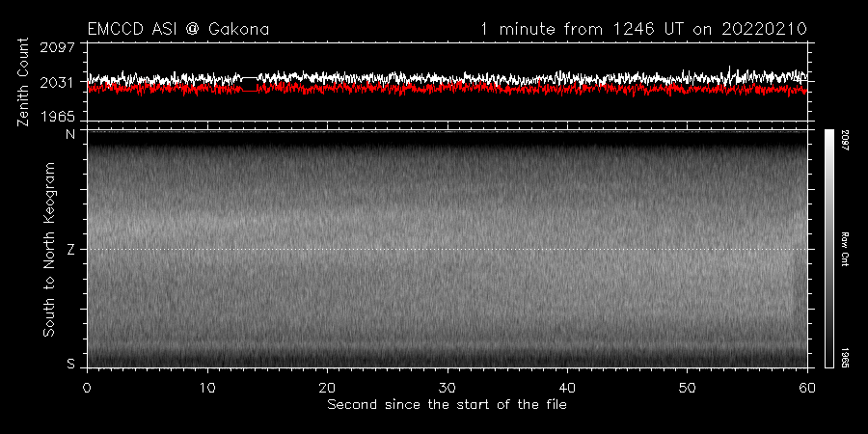Click the 2097 label atop the colorbar
Viewport: 868px width, 434px height.
click(847, 140)
